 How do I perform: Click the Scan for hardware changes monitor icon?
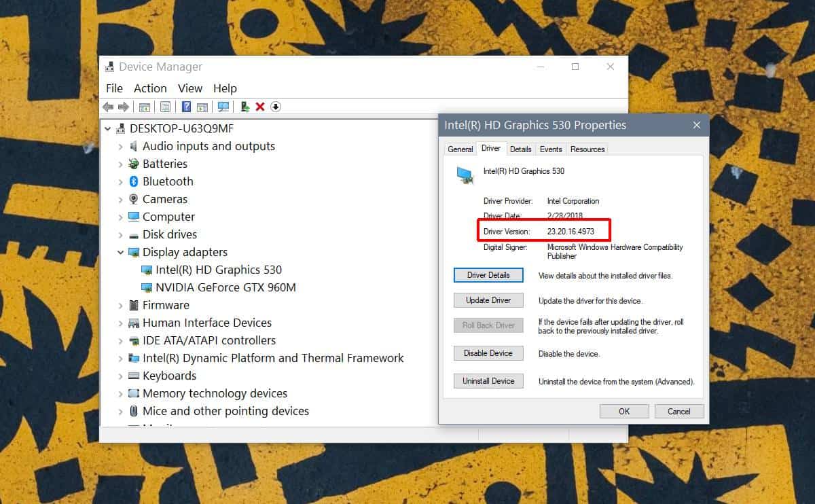pos(223,107)
